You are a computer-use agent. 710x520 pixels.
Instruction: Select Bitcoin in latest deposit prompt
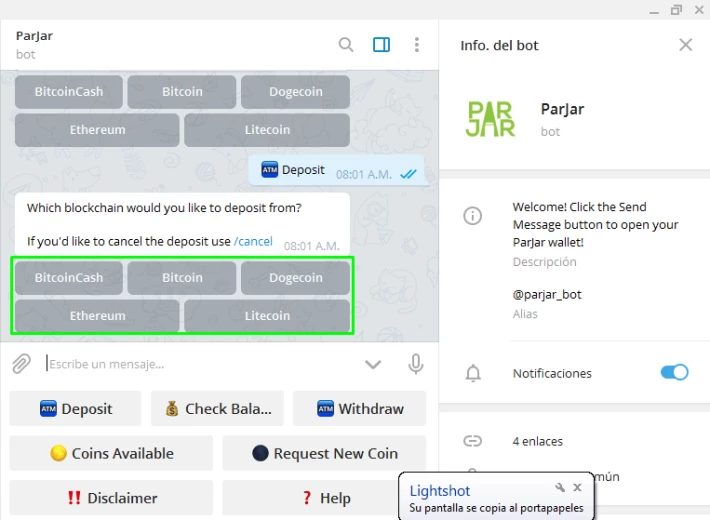click(182, 278)
